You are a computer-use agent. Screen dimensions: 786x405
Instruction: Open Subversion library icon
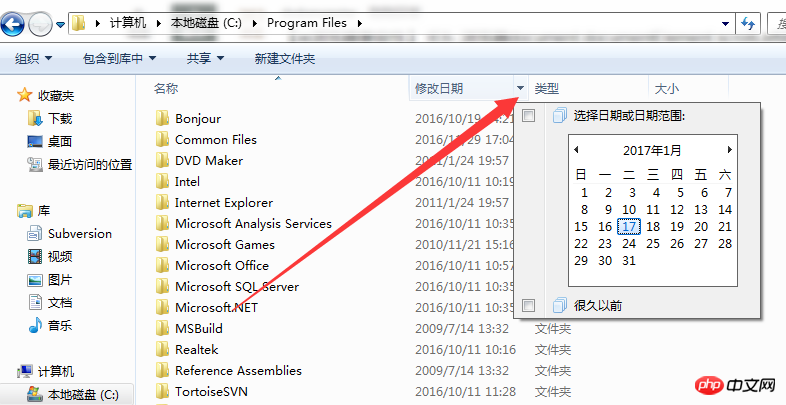pyautogui.click(x=35, y=234)
